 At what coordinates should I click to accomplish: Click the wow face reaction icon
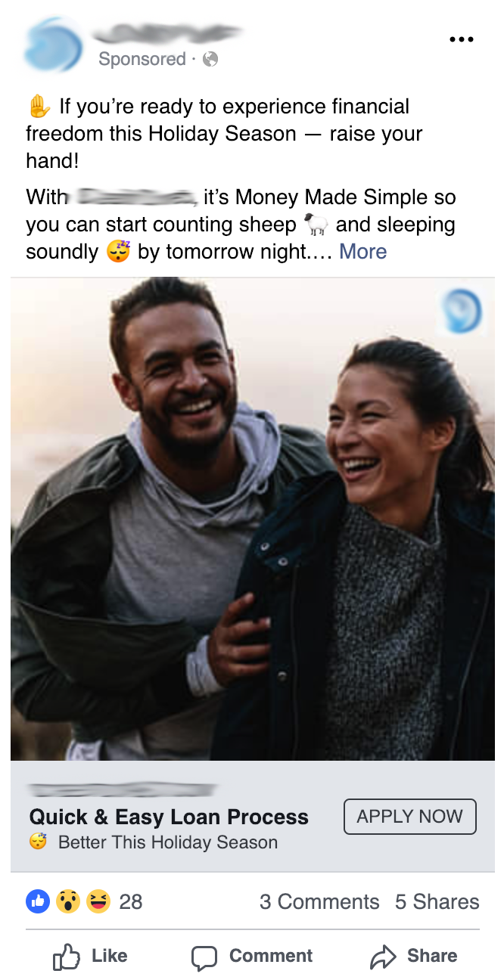[x=68, y=901]
